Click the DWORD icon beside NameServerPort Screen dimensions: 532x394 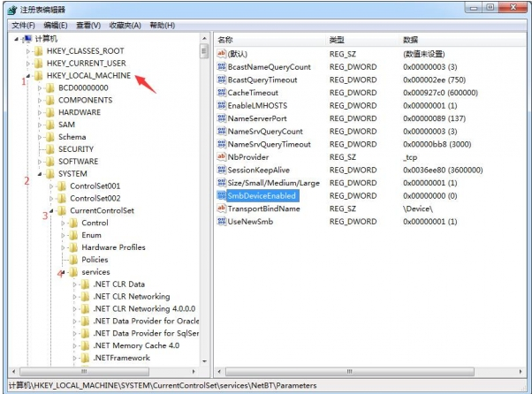(x=221, y=118)
